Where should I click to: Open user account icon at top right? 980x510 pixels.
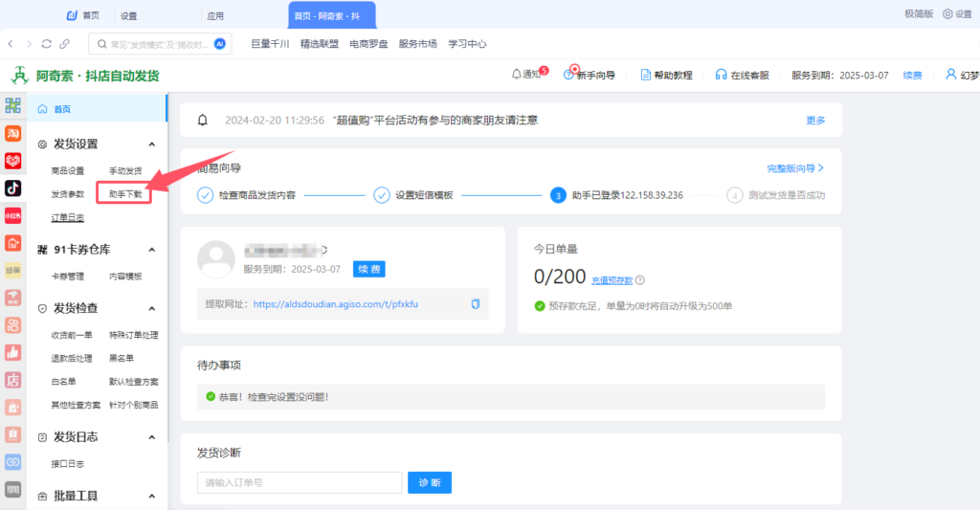[x=950, y=75]
